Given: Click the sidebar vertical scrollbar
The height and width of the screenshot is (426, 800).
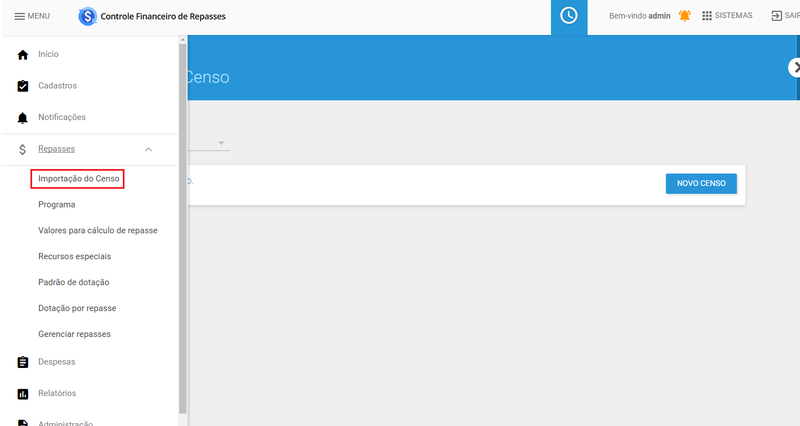Looking at the screenshot, I should (x=183, y=229).
